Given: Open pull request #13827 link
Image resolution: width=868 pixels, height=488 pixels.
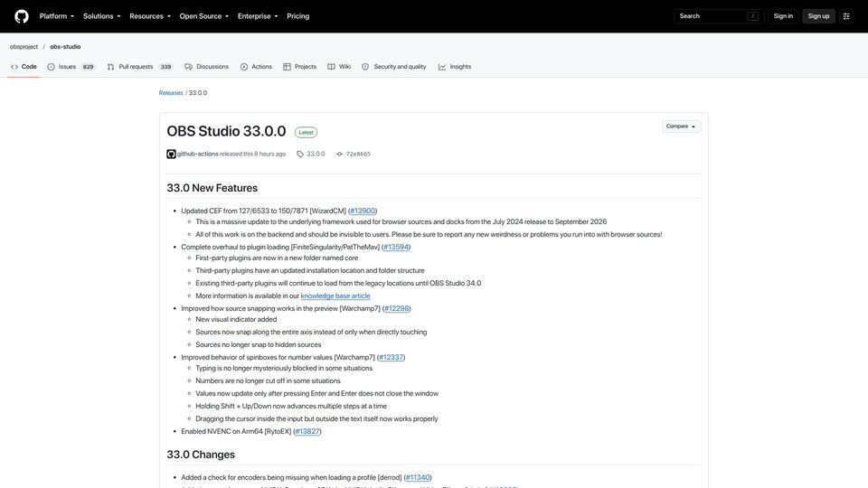Looking at the screenshot, I should 307,431.
